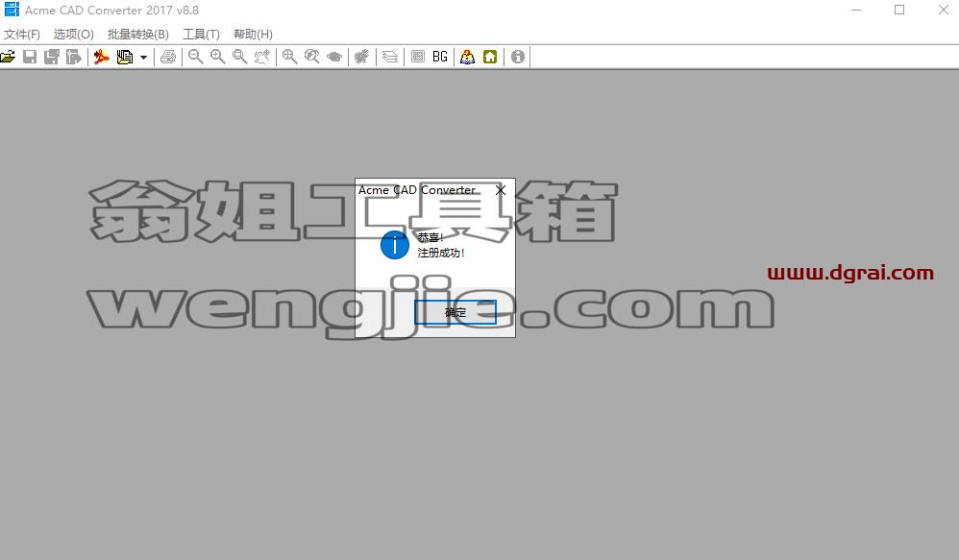
Task: Open the 工具(T) menu
Action: [x=201, y=35]
